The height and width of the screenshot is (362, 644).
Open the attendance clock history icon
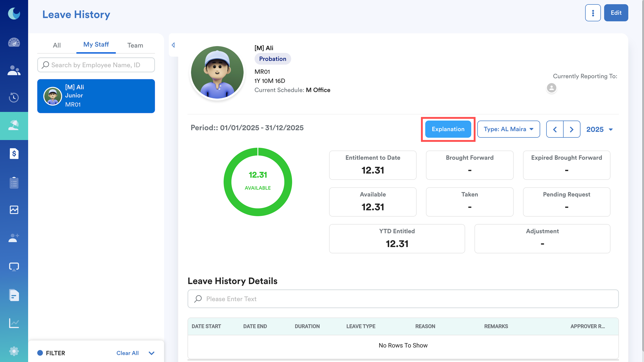(x=14, y=97)
